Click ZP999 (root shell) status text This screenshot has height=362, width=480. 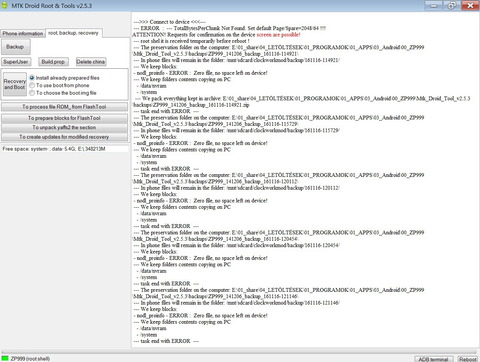[x=30, y=359]
